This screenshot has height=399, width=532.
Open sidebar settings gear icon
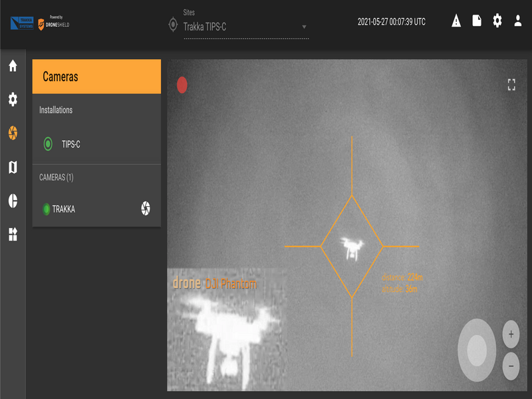[13, 100]
